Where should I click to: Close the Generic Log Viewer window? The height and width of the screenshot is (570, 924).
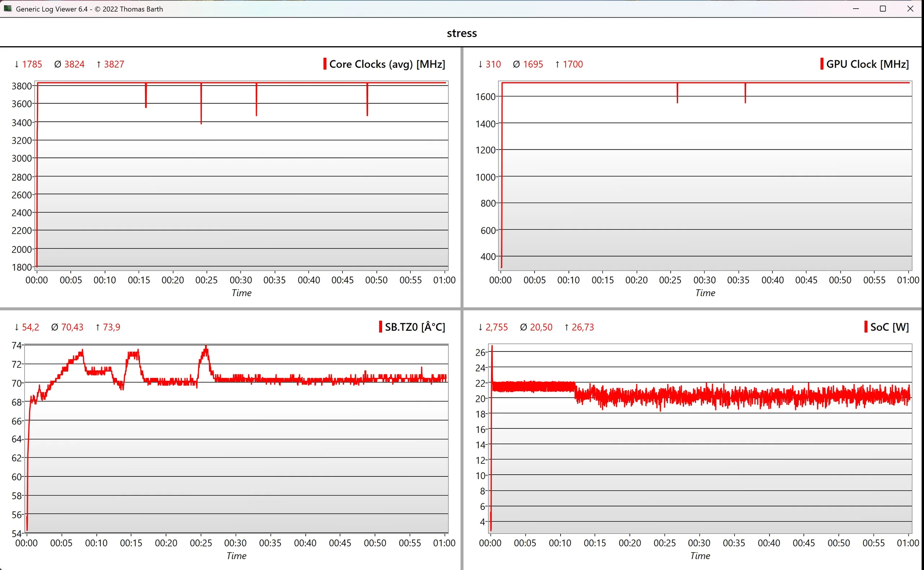[910, 8]
